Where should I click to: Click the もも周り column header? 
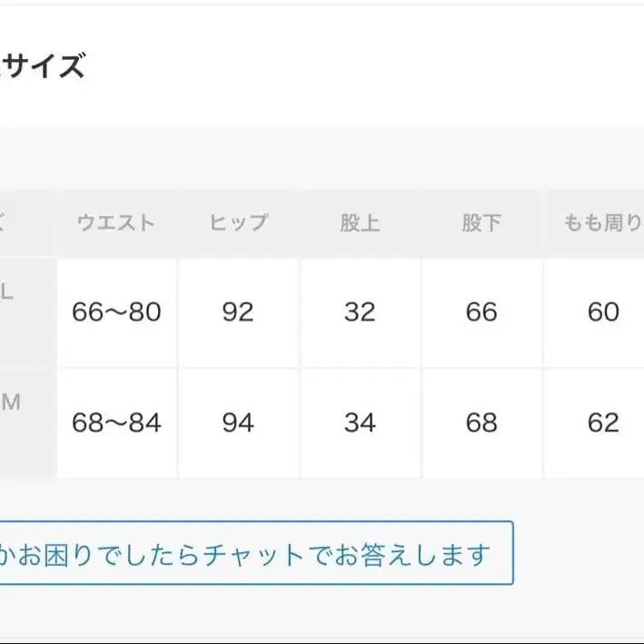(603, 223)
